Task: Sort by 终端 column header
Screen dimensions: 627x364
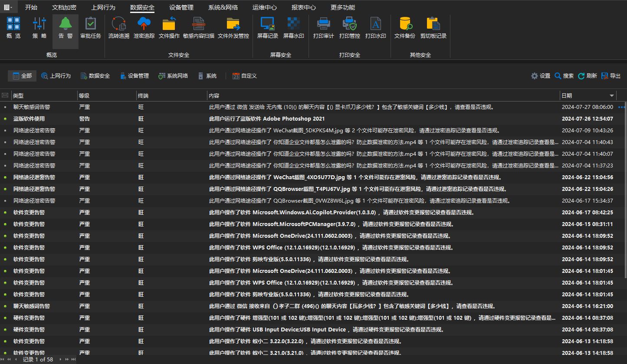Action: 171,95
